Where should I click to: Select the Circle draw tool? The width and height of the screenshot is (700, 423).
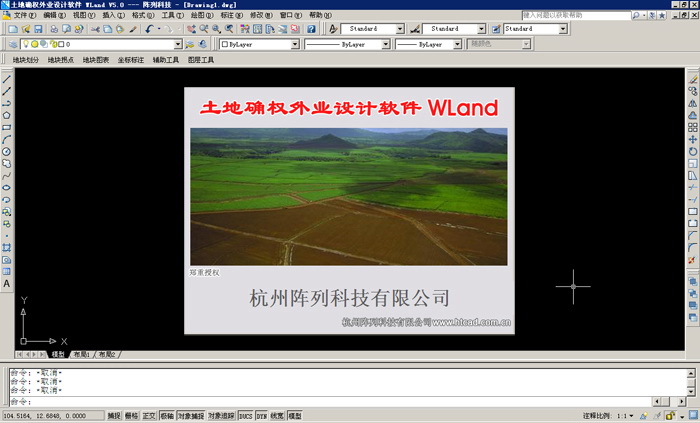[x=7, y=152]
